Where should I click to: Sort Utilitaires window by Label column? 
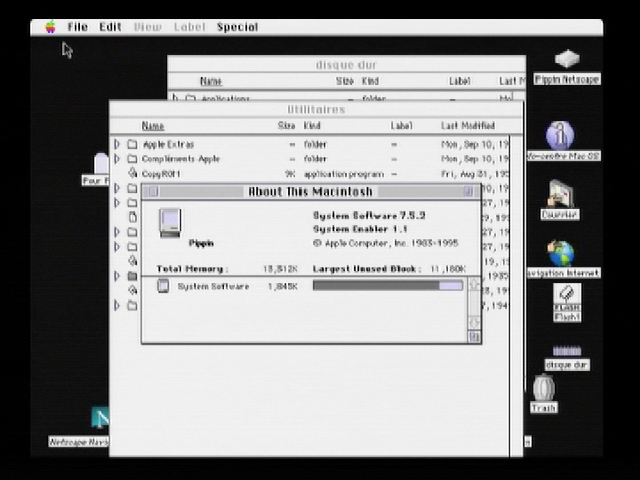click(401, 126)
